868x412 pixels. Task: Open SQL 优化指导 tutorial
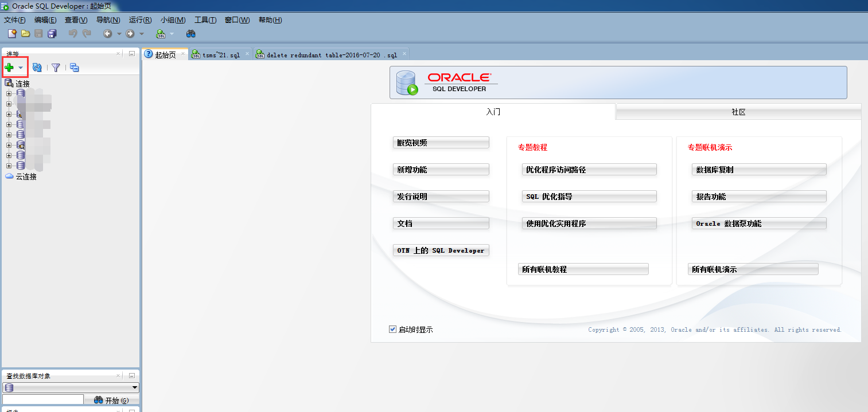[x=589, y=197]
